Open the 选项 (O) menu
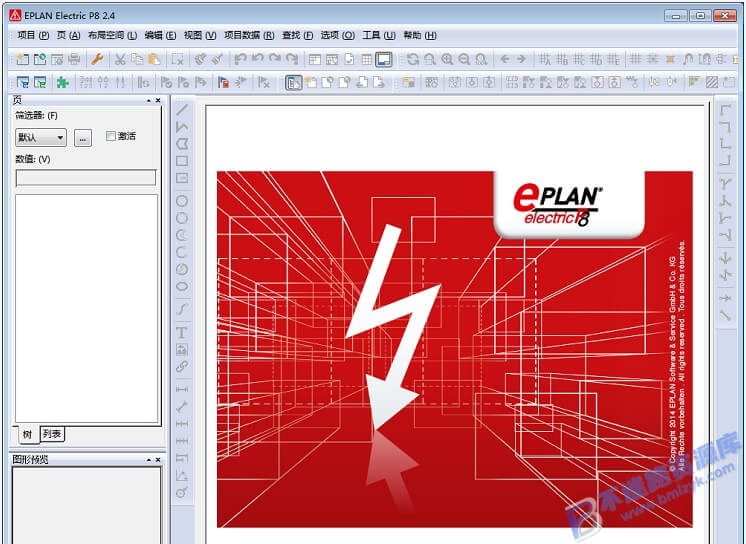Screen dimensions: 746x544 [337, 35]
